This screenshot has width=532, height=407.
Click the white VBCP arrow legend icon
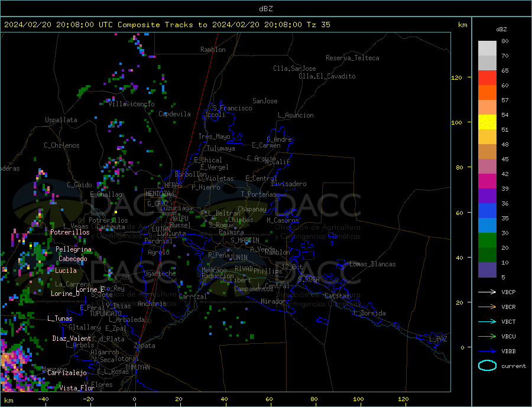pyautogui.click(x=487, y=292)
